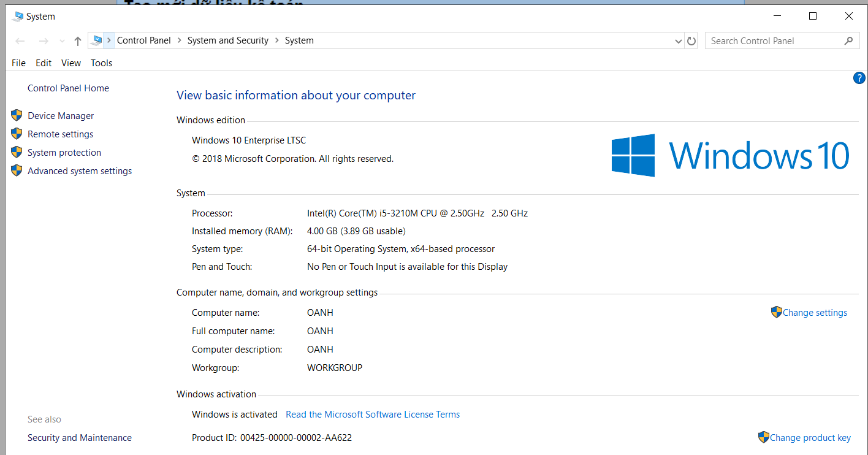Viewport: 868px width, 455px height.
Task: Go up one level with Up arrow
Action: pyautogui.click(x=78, y=41)
